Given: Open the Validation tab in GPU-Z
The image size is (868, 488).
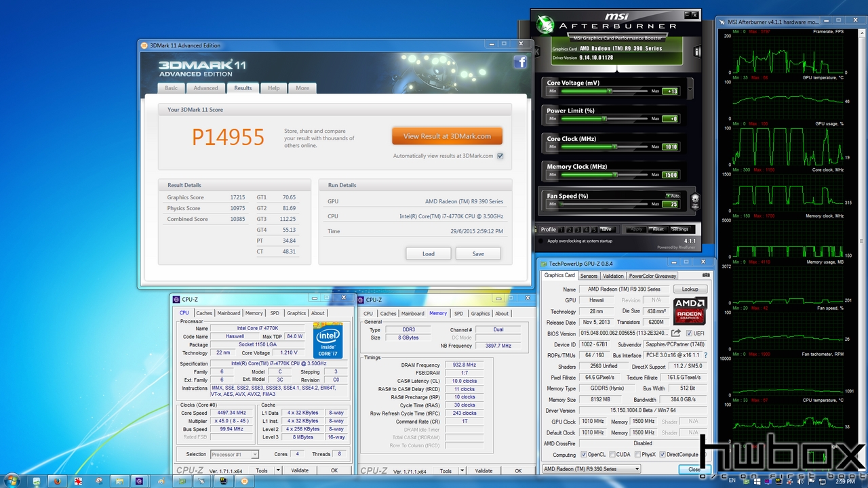Looking at the screenshot, I should coord(613,276).
